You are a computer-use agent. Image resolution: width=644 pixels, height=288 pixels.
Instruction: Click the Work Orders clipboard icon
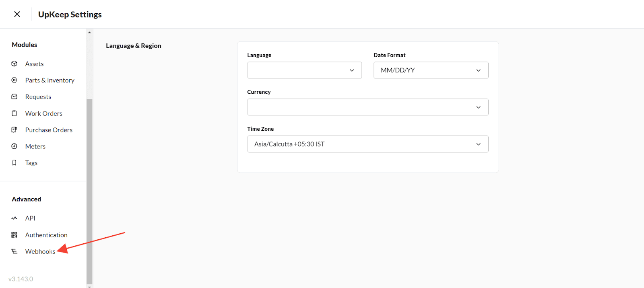(x=14, y=113)
